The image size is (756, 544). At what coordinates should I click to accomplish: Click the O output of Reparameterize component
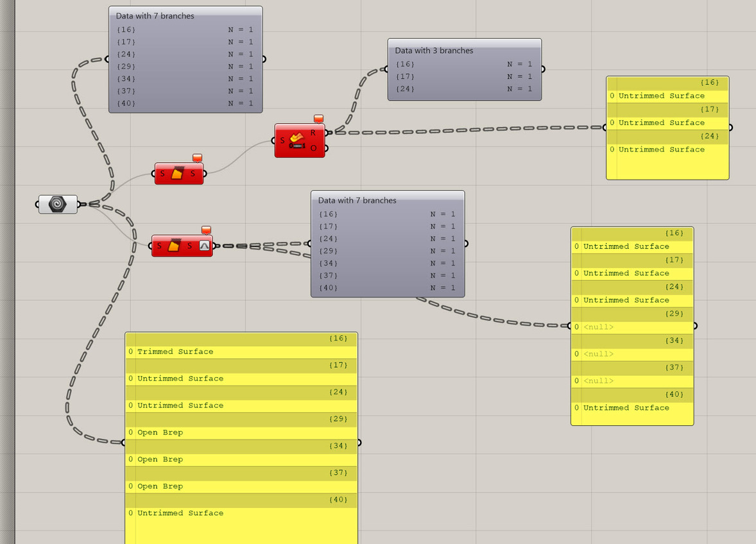tap(313, 148)
